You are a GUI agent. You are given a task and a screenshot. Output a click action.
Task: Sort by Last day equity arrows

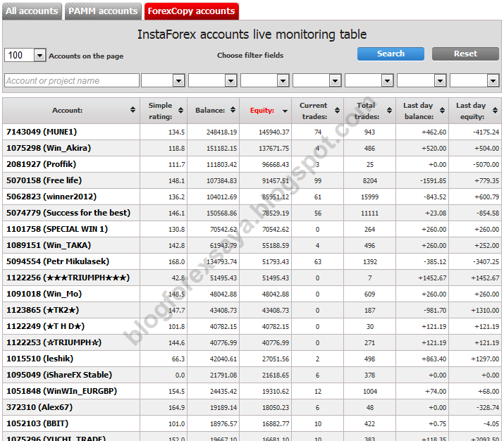495,110
